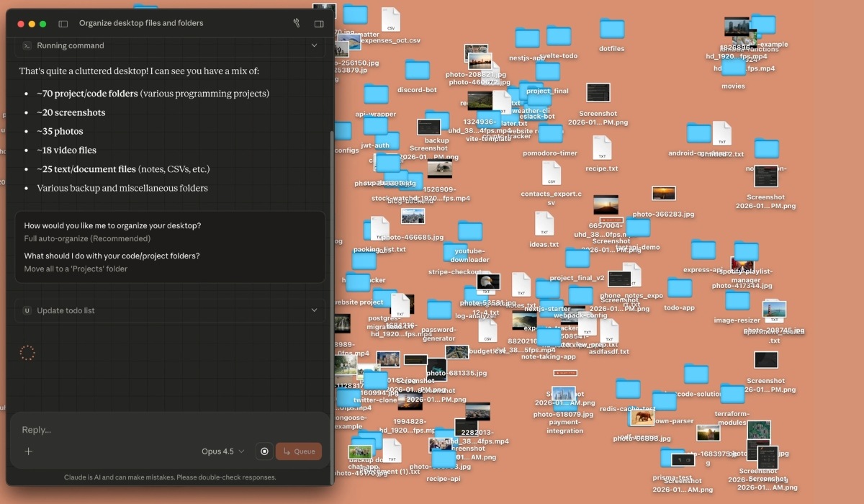Click the Queue button
Screen dimensions: 864x504
pos(298,451)
